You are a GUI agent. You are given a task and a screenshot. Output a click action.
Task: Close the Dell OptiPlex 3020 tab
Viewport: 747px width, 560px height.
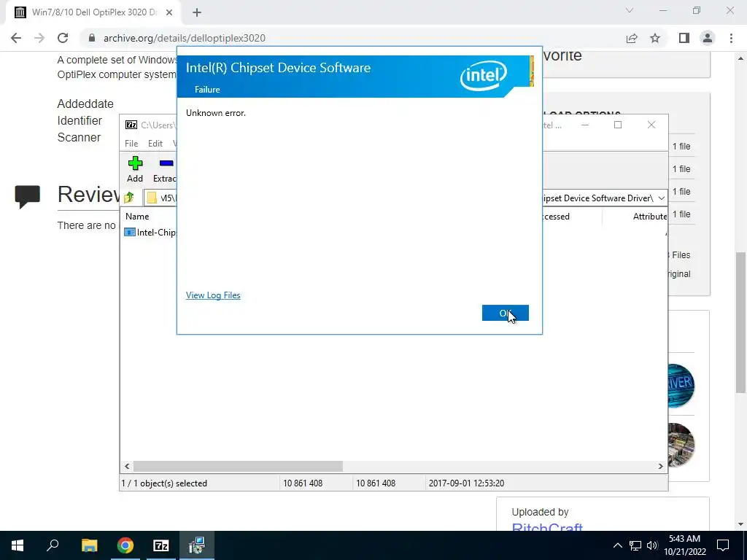[169, 12]
